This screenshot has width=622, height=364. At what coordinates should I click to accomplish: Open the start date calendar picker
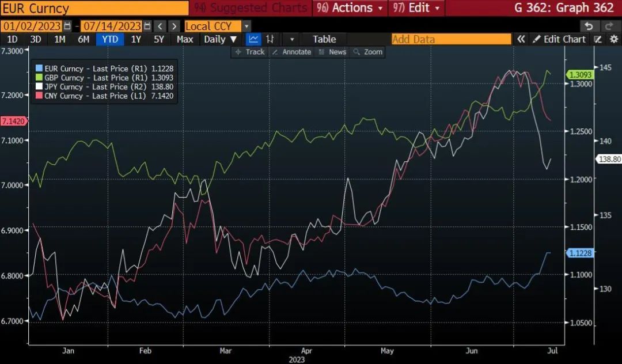tap(68, 26)
